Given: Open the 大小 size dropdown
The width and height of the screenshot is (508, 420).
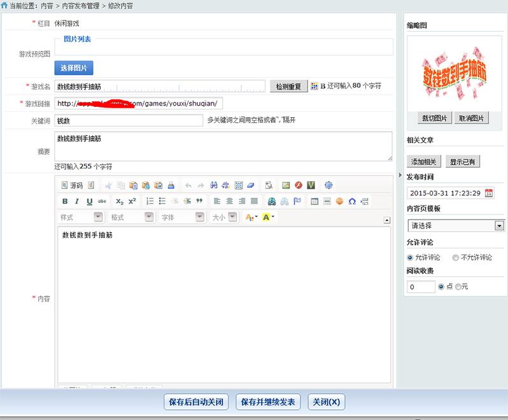Looking at the screenshot, I should [224, 217].
